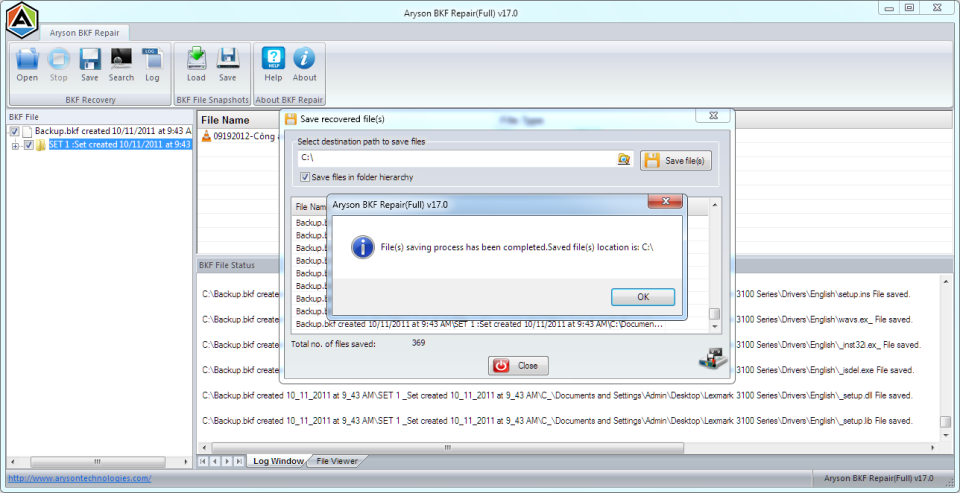The width and height of the screenshot is (960, 493).
Task: Open the Help icon
Action: 273,65
